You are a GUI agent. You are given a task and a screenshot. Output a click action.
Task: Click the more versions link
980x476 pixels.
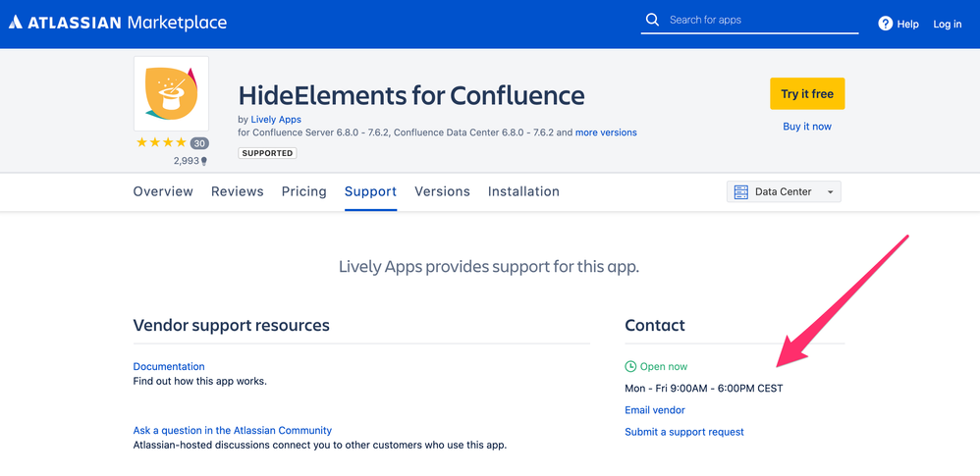coord(606,132)
